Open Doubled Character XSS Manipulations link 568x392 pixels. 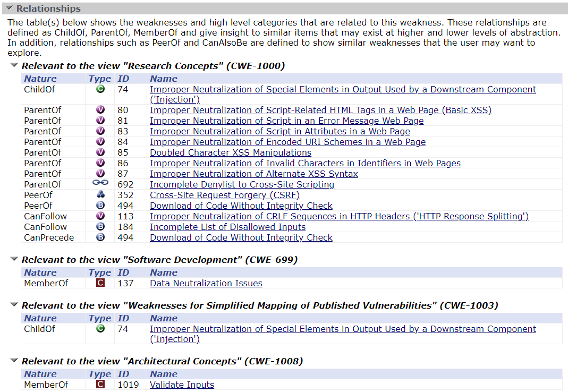click(231, 152)
